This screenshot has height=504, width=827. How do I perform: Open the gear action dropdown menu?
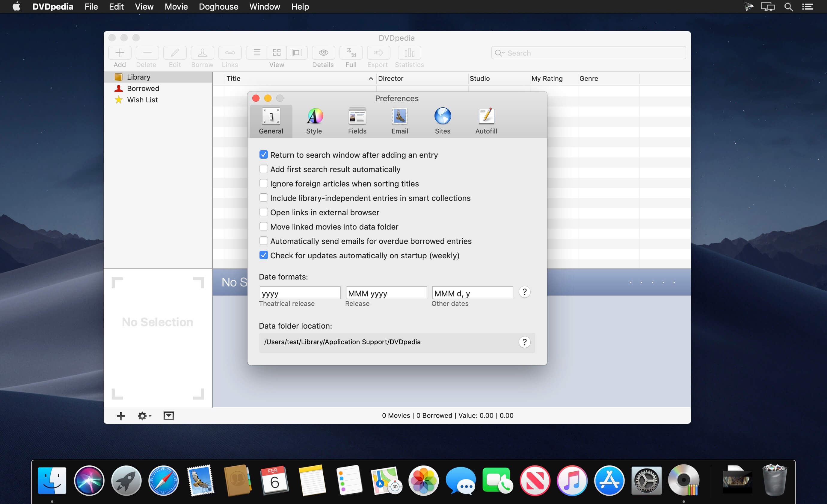pos(144,416)
